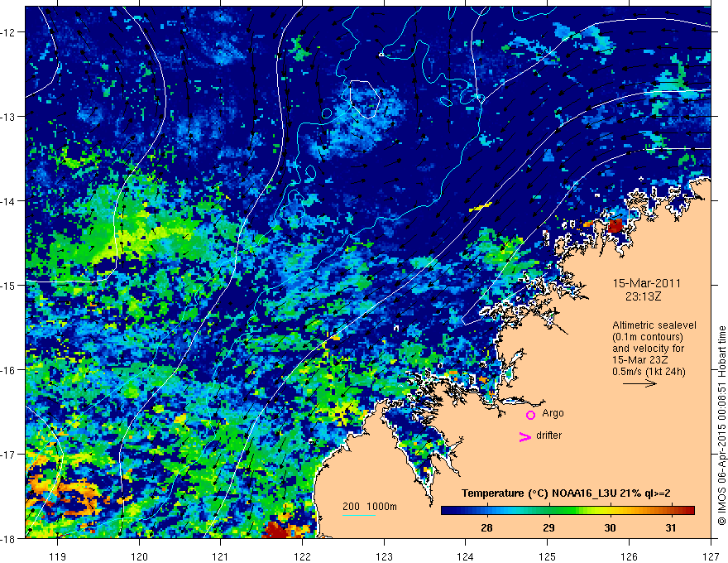Click the '(0.1m contours)' text
The height and width of the screenshot is (563, 728).
[x=648, y=337]
